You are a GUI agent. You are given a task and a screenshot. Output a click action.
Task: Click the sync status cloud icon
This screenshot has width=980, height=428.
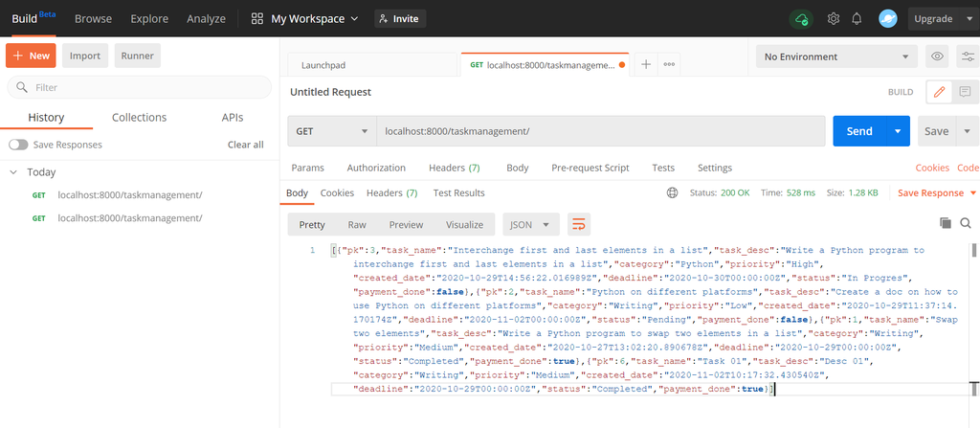[x=801, y=19]
